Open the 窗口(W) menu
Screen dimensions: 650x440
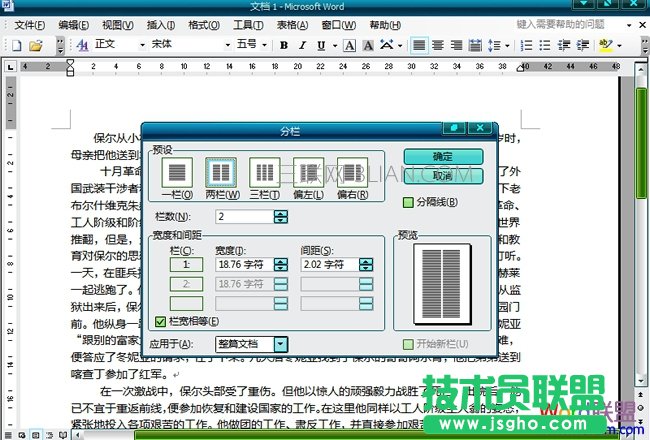(x=339, y=25)
